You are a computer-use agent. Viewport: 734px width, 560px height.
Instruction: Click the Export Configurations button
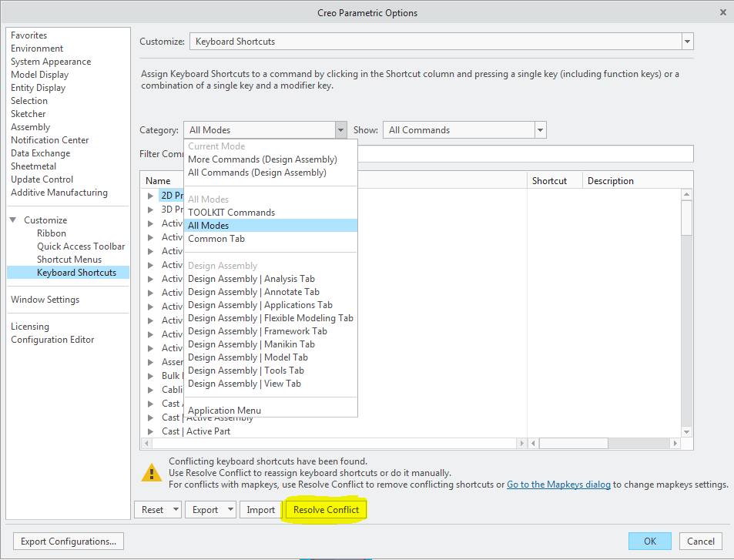68,541
